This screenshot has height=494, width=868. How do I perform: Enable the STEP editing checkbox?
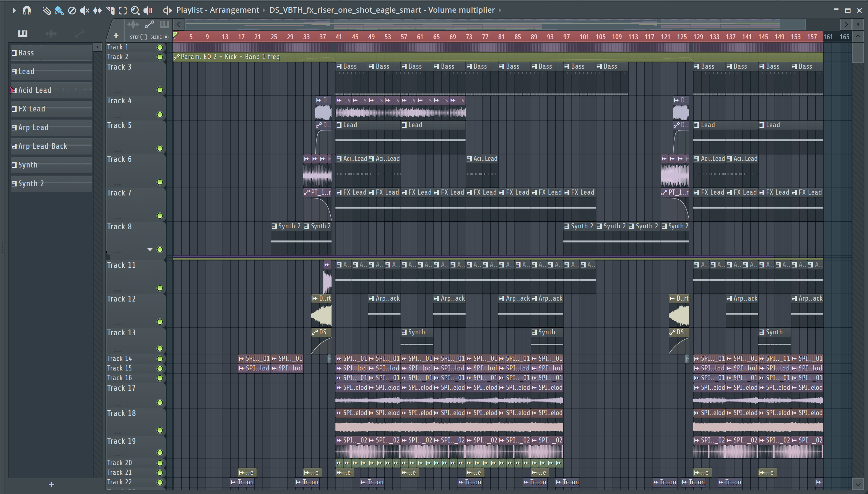[143, 37]
